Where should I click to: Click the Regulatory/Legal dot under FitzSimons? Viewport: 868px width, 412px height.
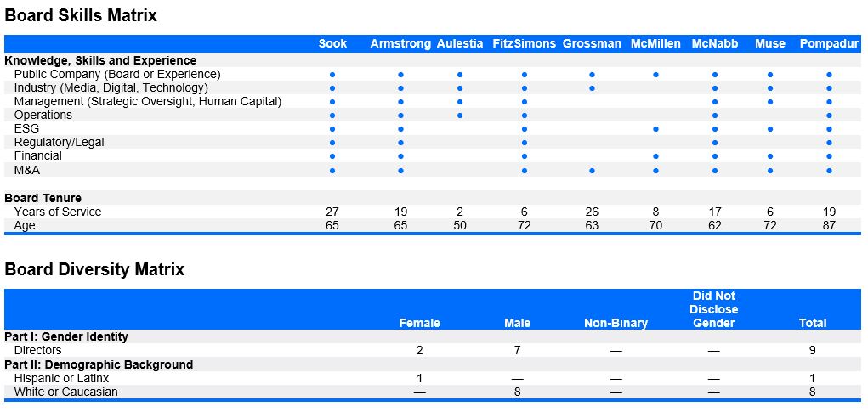click(x=525, y=143)
